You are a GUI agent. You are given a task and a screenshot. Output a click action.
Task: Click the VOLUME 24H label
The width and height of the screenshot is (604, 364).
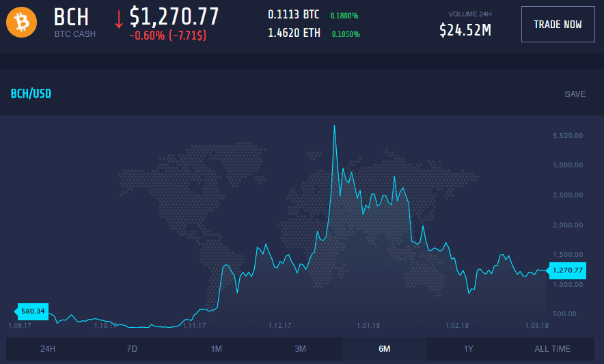click(x=470, y=14)
